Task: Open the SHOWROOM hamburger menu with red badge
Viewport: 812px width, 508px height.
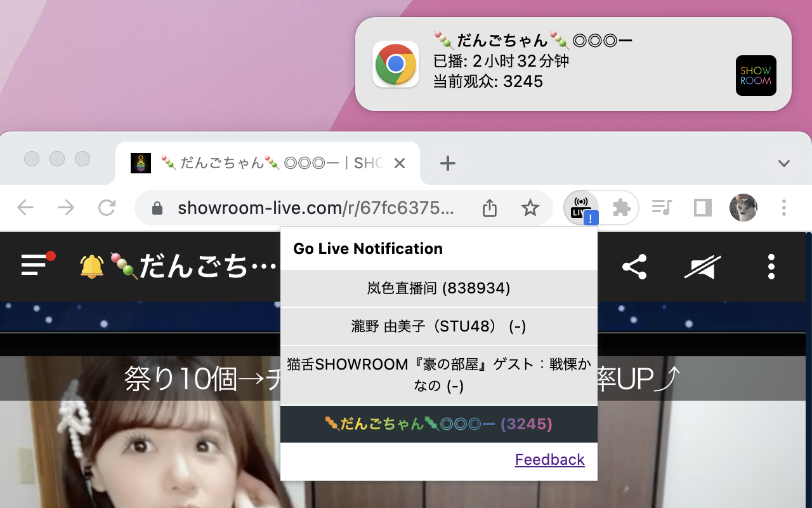Action: click(x=32, y=267)
